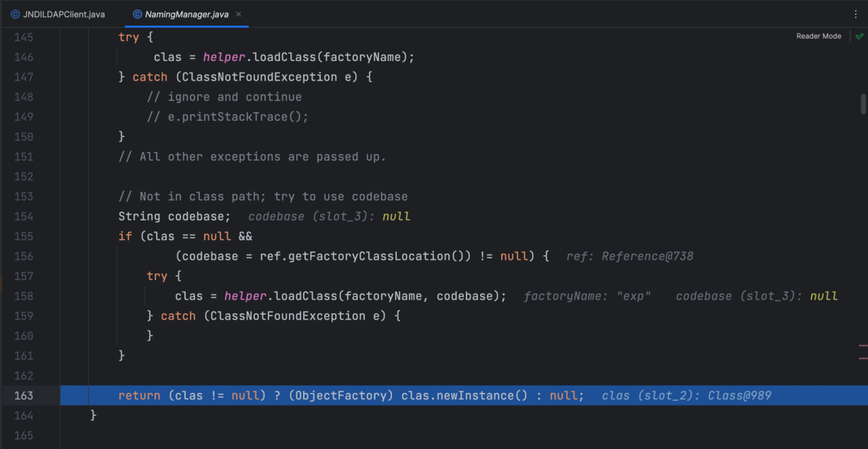Click 'clas.newInstance()' on line 163
This screenshot has height=449, width=868.
[x=464, y=395]
